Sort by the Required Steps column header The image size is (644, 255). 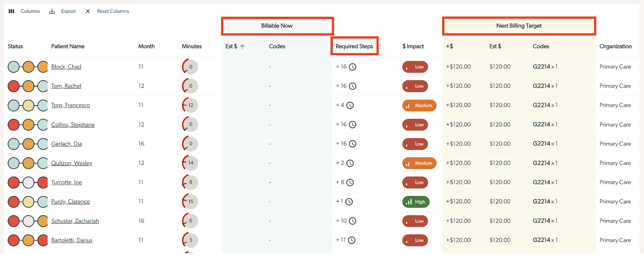coord(354,46)
